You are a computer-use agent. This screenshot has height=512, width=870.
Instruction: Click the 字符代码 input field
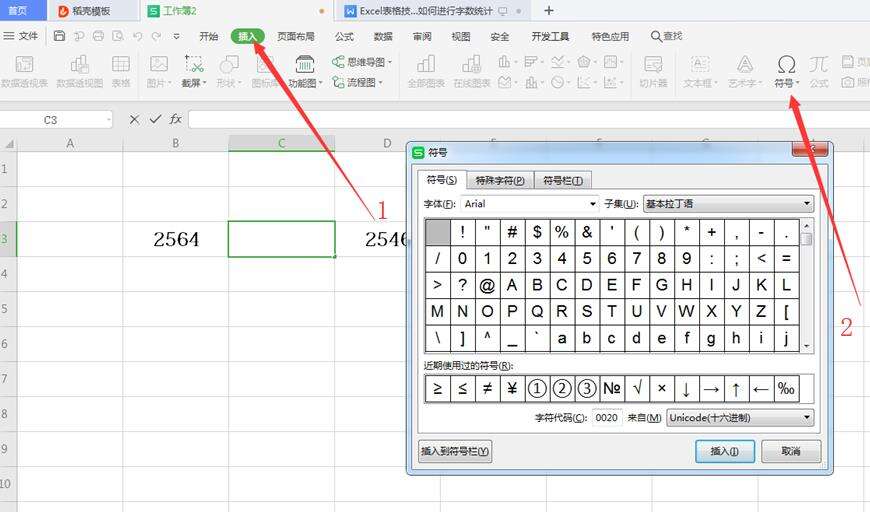[607, 418]
